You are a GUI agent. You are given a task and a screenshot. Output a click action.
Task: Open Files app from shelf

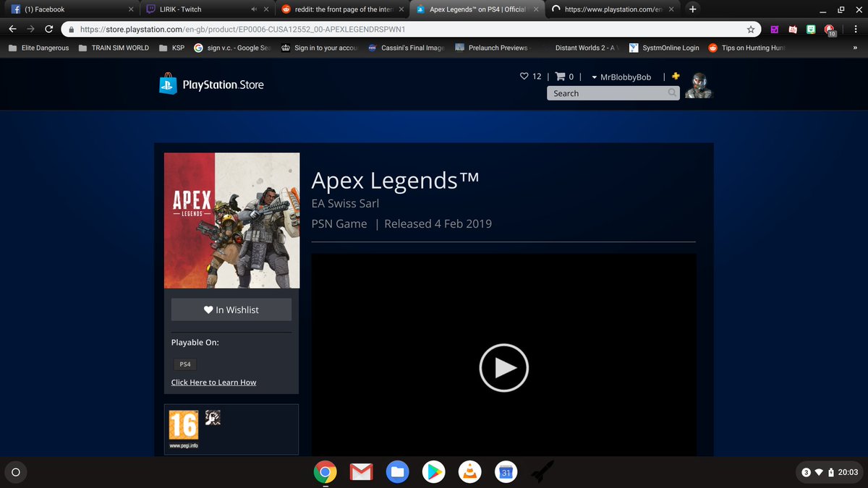point(396,472)
